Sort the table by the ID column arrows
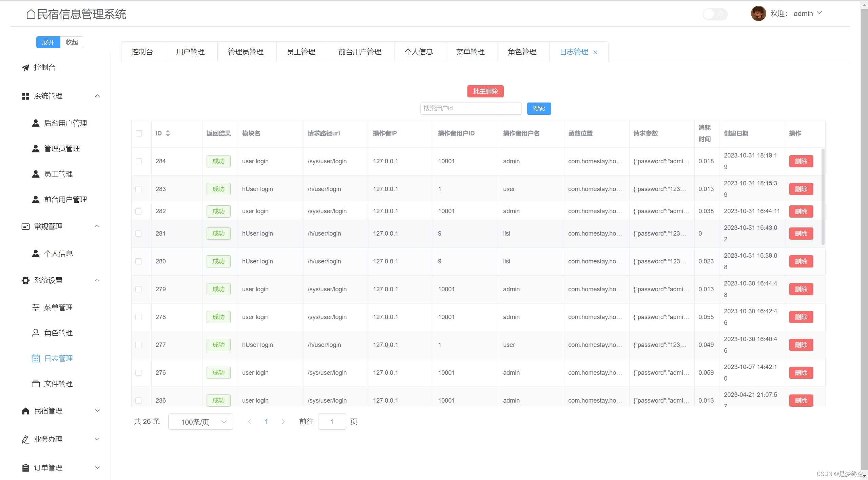Viewport: 868px width, 480px height. coord(168,133)
